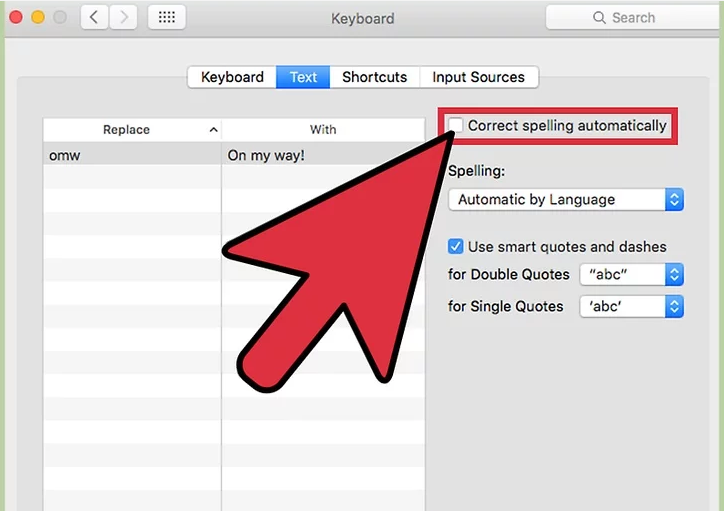
Task: Click the Search field in the toolbar
Action: 634,18
